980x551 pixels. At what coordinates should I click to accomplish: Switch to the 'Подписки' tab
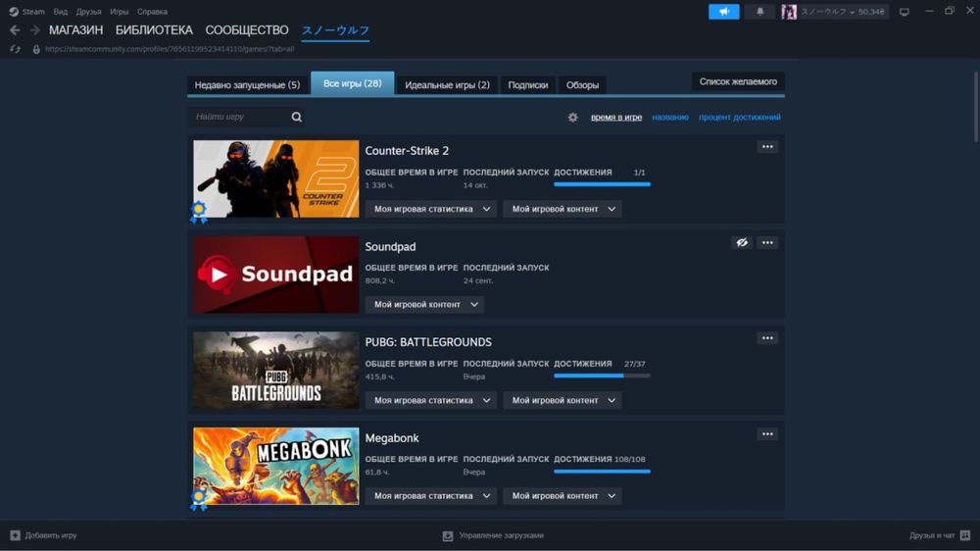coord(528,85)
